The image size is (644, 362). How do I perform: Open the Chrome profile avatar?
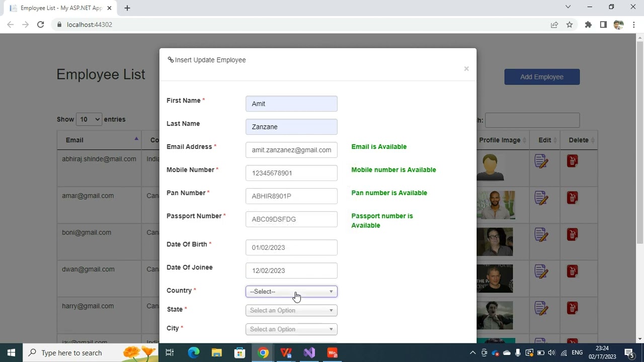618,25
